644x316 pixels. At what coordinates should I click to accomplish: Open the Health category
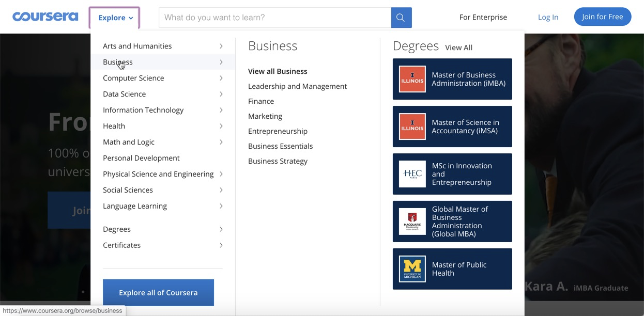[114, 126]
